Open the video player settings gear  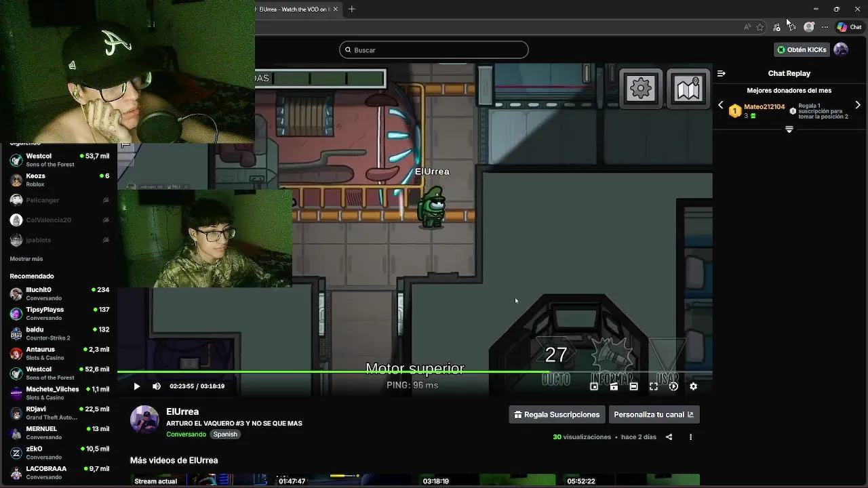tap(693, 386)
